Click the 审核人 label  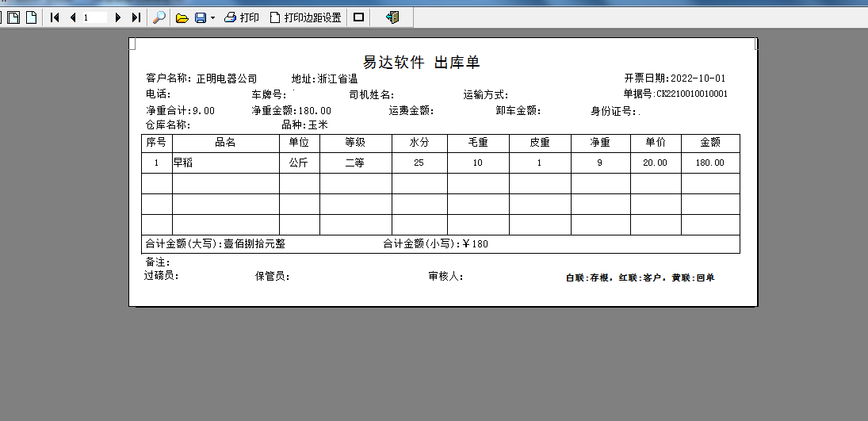point(446,277)
